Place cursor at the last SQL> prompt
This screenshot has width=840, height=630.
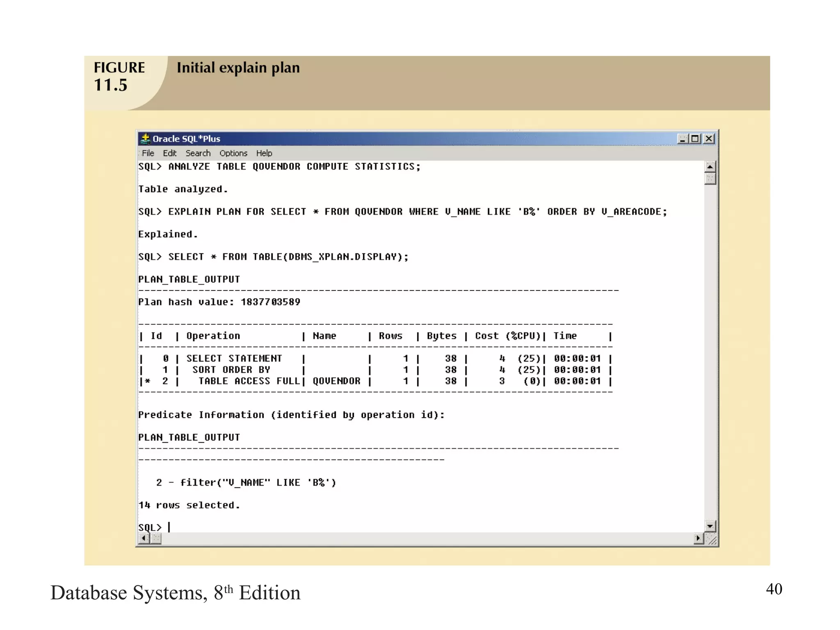169,527
